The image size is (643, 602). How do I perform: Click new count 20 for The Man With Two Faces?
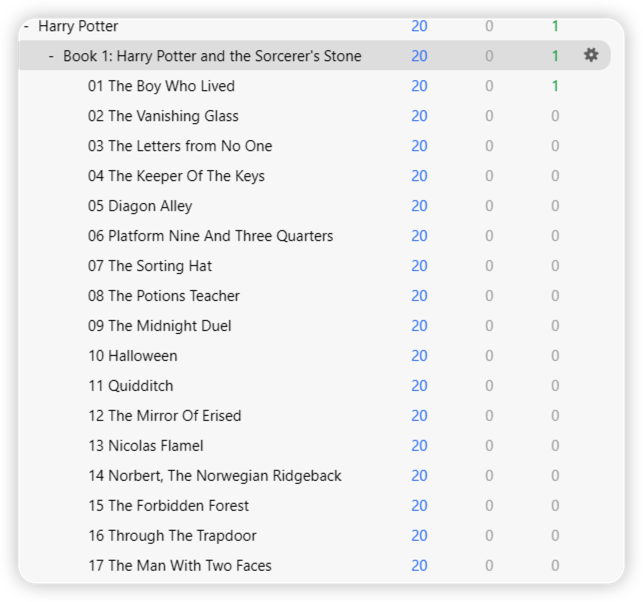tap(419, 566)
